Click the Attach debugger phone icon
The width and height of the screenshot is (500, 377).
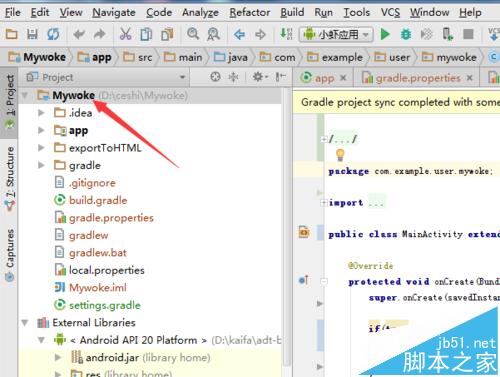(x=447, y=34)
